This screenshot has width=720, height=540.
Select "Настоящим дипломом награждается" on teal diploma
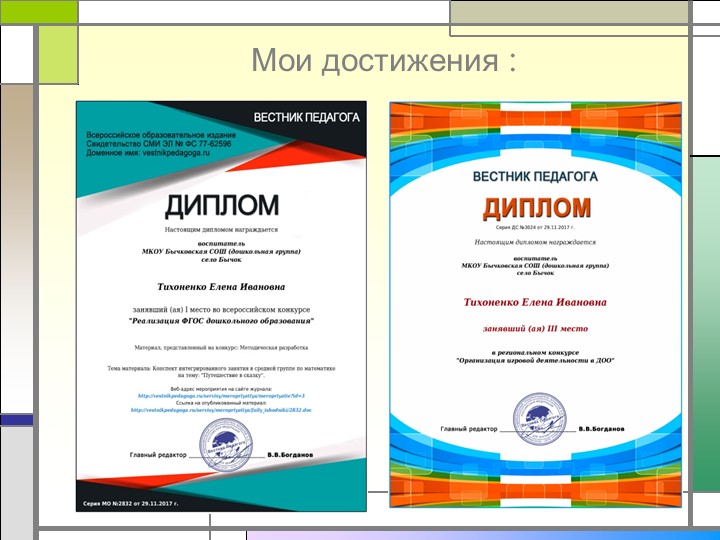click(221, 230)
